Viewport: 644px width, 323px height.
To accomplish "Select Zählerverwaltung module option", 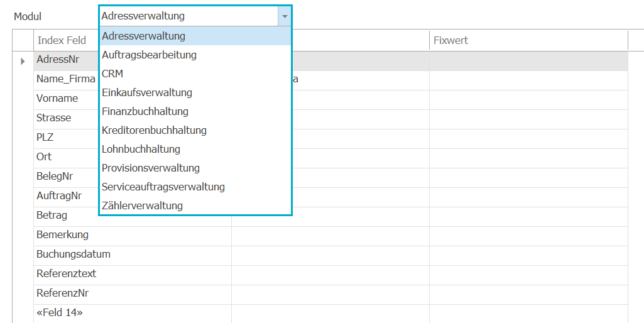I will [195, 205].
